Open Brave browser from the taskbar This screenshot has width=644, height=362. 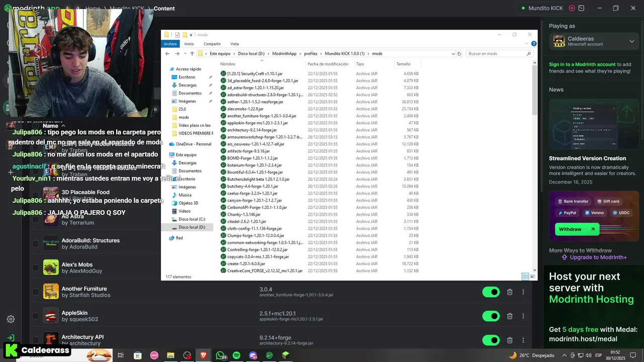(203, 355)
